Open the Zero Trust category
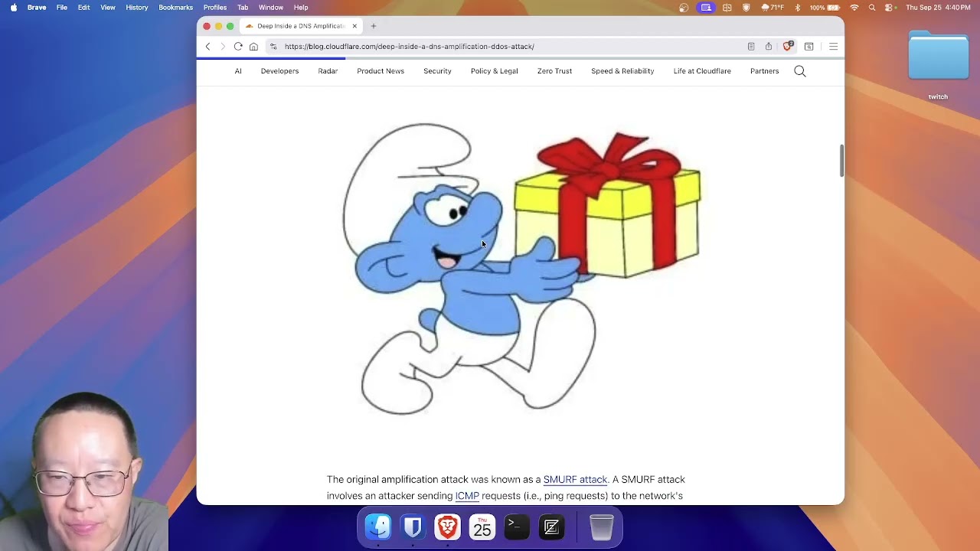Viewport: 980px width, 551px height. tap(554, 71)
